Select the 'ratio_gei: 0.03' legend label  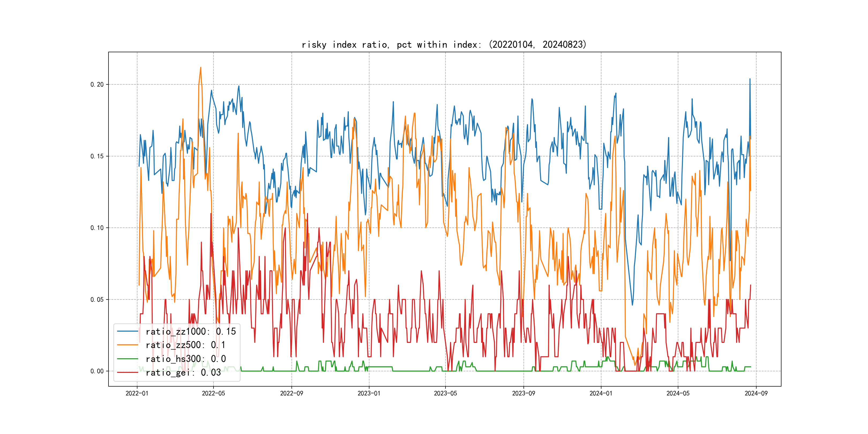tap(183, 372)
